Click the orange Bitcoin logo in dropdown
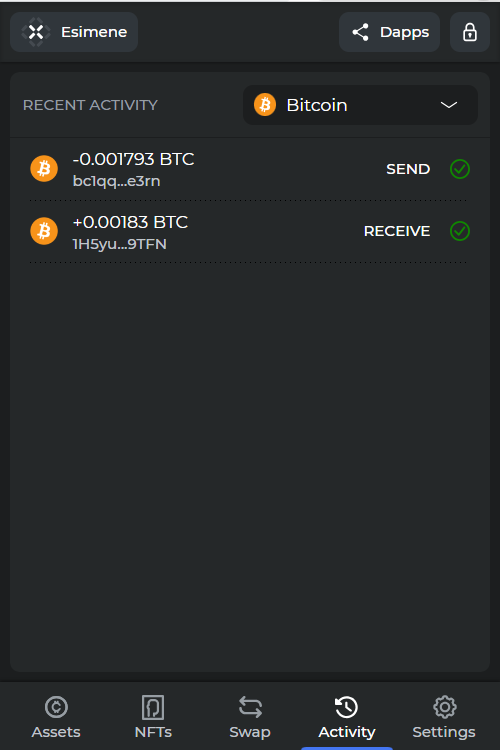Screen dimensions: 500x750 (x=265, y=105)
